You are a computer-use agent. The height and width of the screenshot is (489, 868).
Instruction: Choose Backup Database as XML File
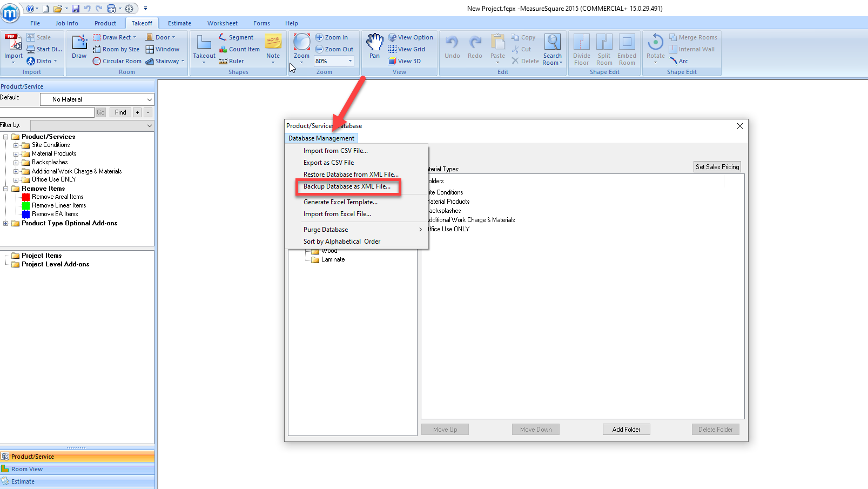[x=347, y=186]
